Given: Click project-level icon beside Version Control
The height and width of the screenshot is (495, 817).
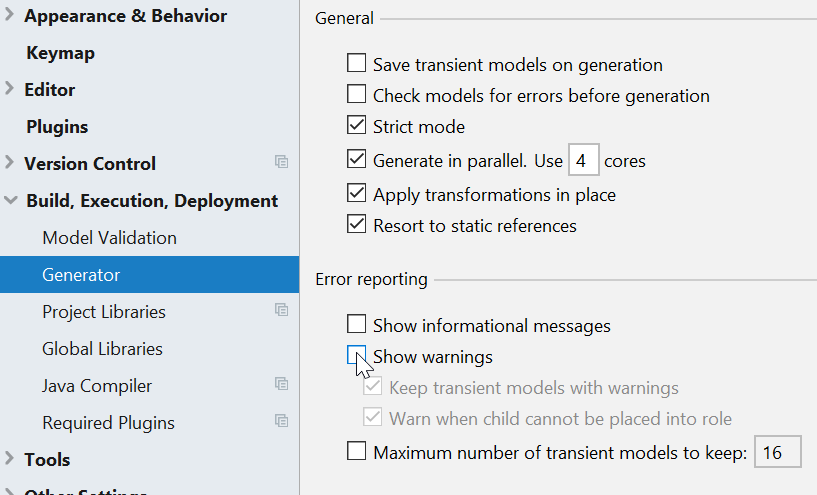Looking at the screenshot, I should [x=281, y=162].
